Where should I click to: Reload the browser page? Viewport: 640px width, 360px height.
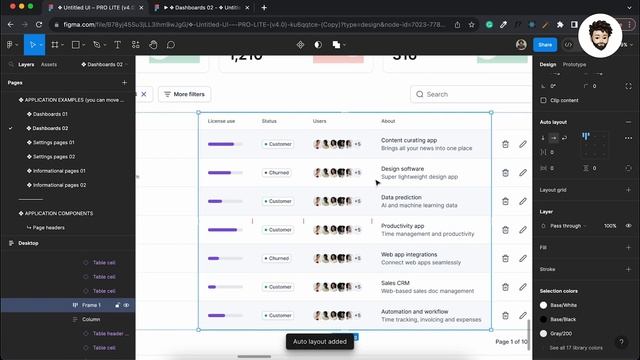pos(39,24)
